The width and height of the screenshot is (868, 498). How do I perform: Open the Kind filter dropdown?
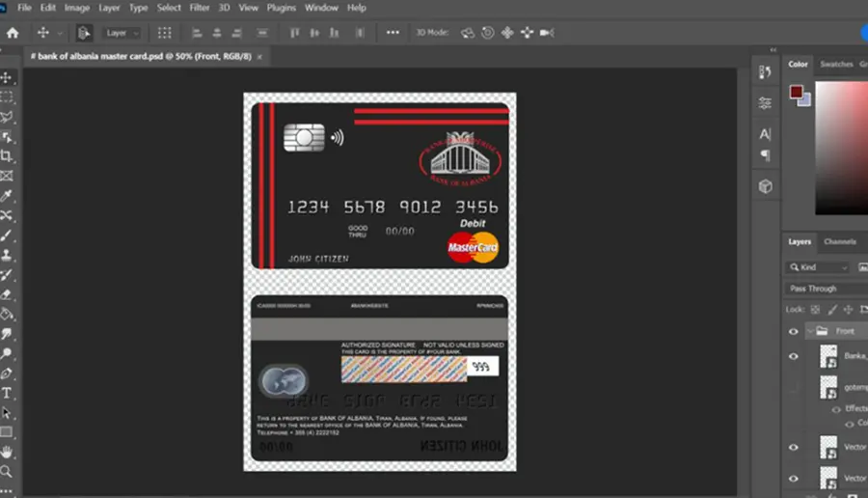point(818,267)
